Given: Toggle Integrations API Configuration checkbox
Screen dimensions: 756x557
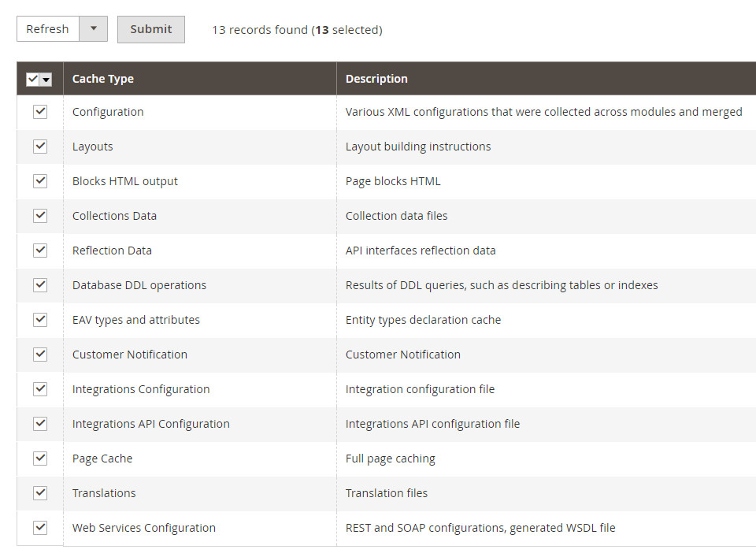Looking at the screenshot, I should tap(40, 424).
